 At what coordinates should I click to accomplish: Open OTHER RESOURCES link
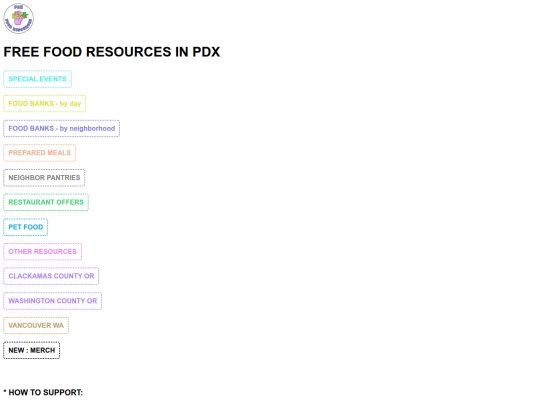(x=43, y=251)
